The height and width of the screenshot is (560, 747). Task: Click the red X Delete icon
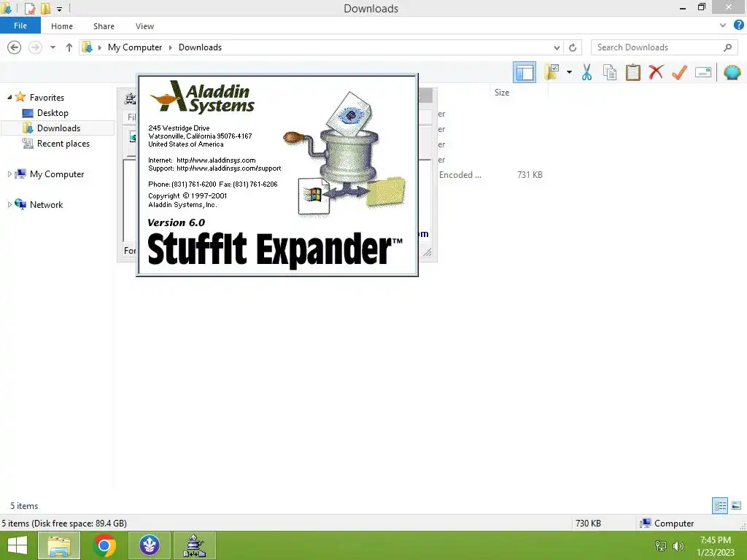click(656, 72)
